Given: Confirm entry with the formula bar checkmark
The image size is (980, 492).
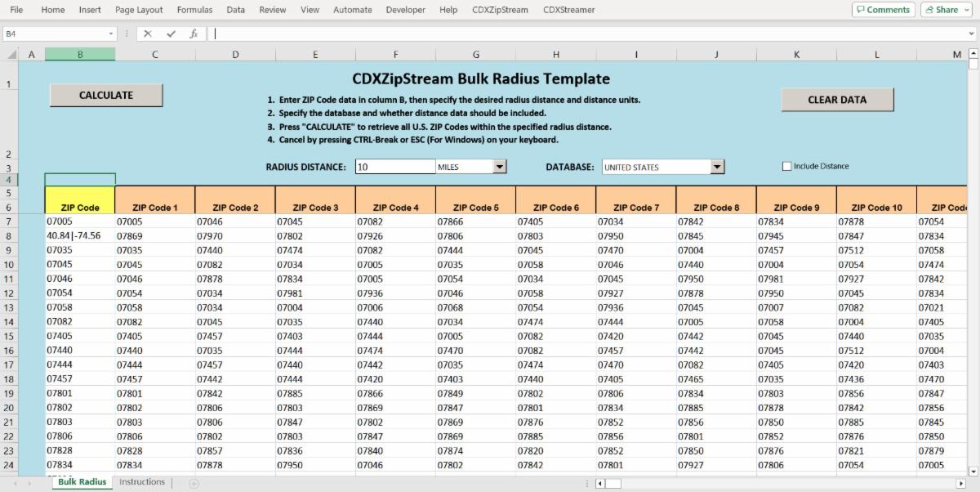Looking at the screenshot, I should pos(171,34).
